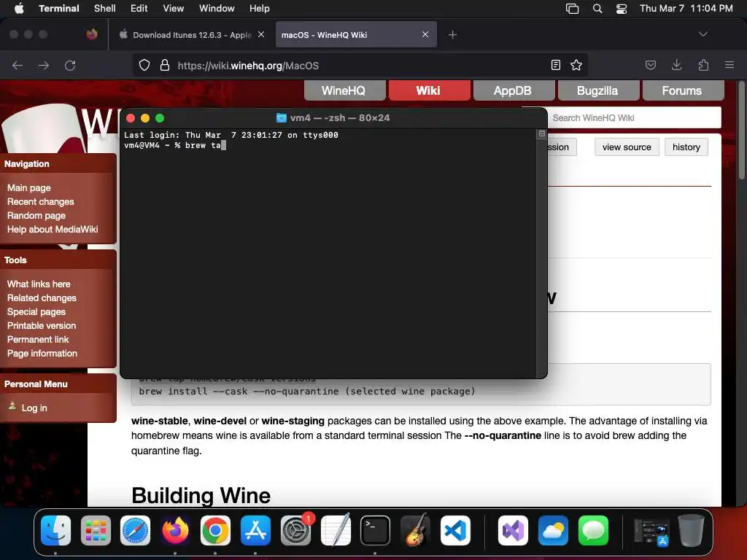This screenshot has width=747, height=560.
Task: Select the Bugzilla site tab
Action: pos(598,90)
